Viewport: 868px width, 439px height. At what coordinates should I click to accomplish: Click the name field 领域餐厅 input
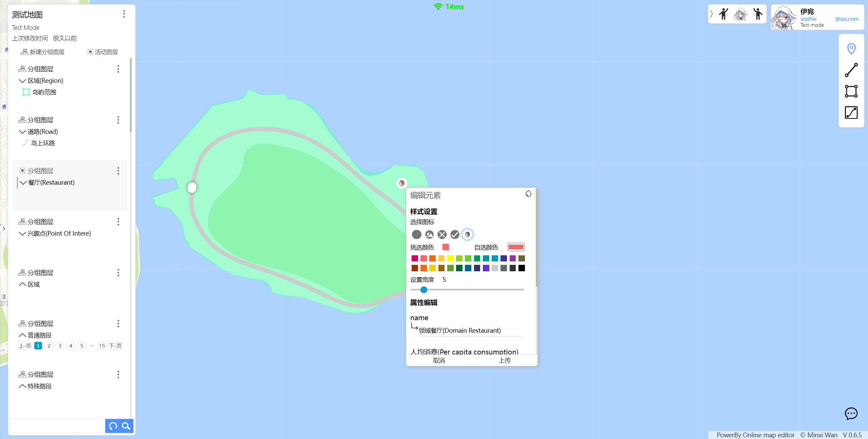click(470, 330)
